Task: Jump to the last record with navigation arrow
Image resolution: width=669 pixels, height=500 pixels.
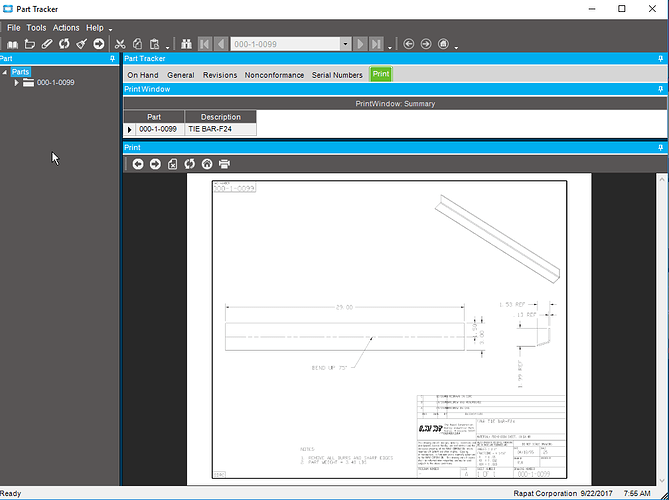Action: [377, 44]
